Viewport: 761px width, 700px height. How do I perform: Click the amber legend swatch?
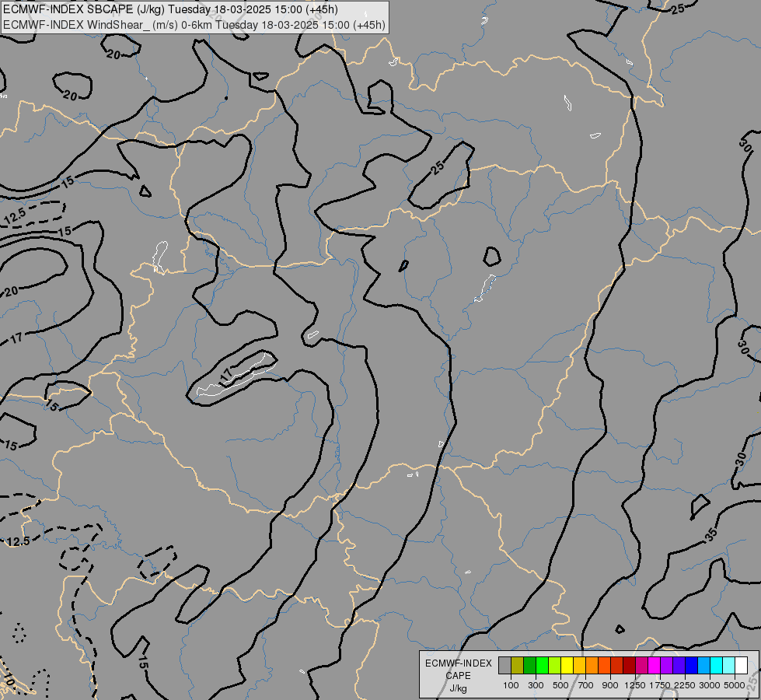click(579, 665)
